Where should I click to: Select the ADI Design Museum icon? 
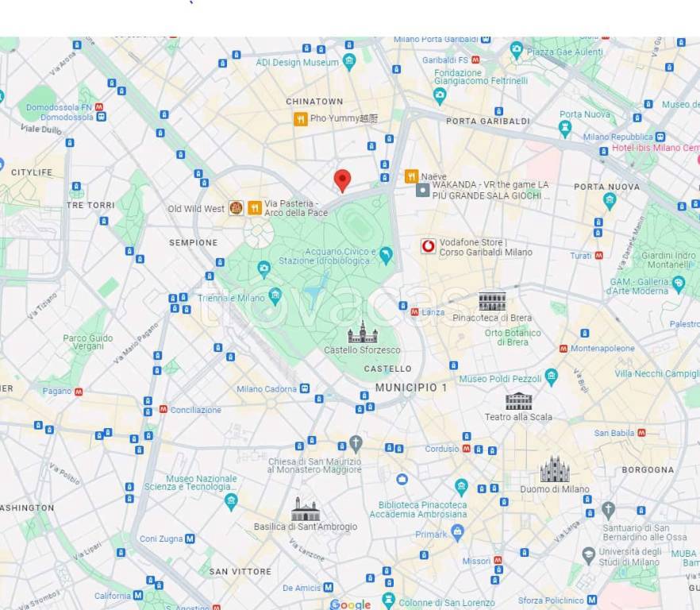click(x=349, y=62)
